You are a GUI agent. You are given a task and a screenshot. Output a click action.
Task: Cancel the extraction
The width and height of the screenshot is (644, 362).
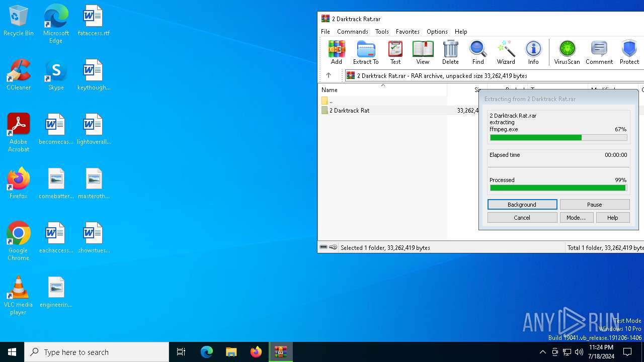[522, 218]
